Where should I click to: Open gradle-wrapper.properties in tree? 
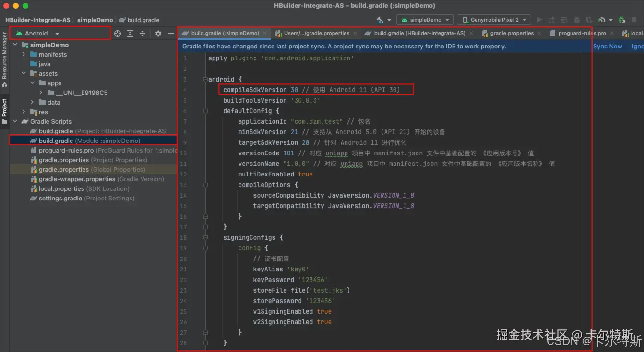(x=97, y=179)
